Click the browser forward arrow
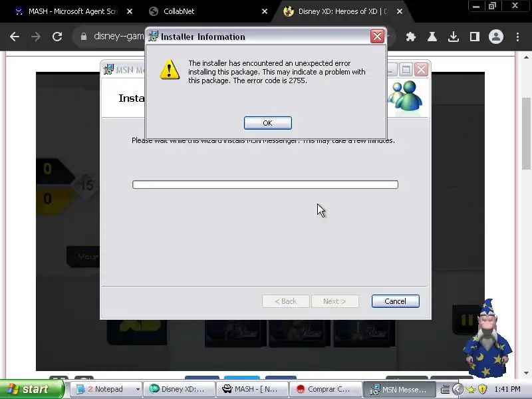 click(x=36, y=37)
